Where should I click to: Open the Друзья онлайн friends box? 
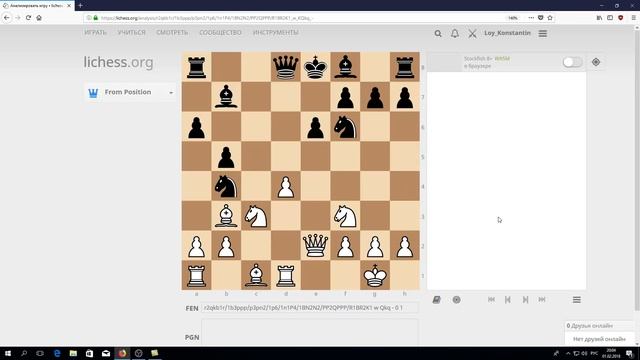pyautogui.click(x=600, y=326)
